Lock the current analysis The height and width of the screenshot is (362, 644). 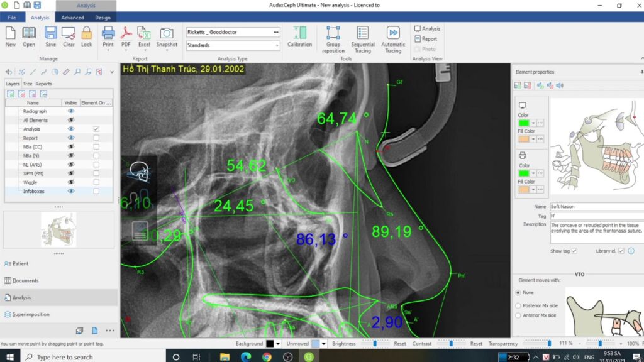pos(86,33)
